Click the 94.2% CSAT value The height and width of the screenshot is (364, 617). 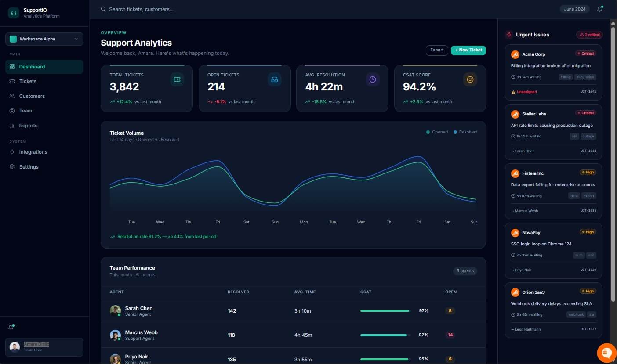(419, 87)
